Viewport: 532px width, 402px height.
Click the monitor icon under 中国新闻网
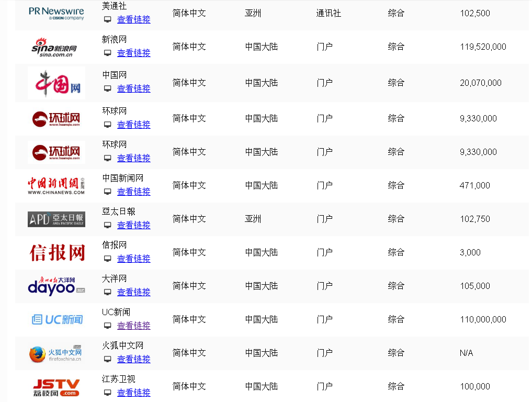[108, 192]
